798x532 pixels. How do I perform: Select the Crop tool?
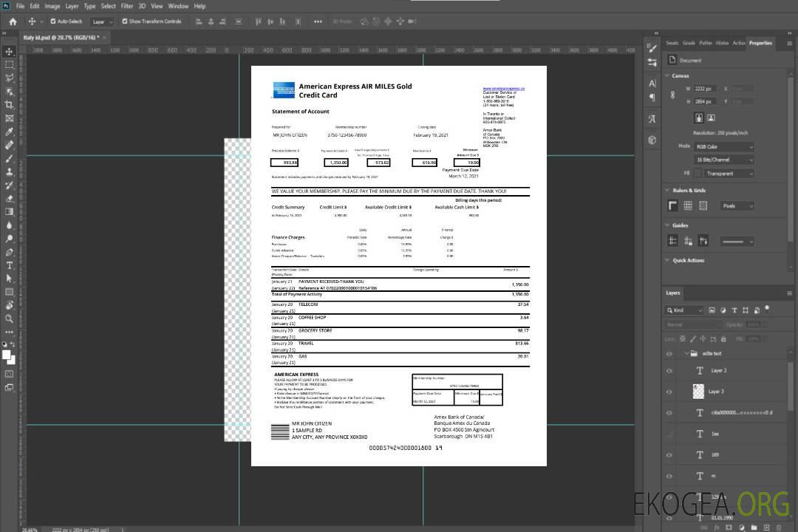(9, 105)
